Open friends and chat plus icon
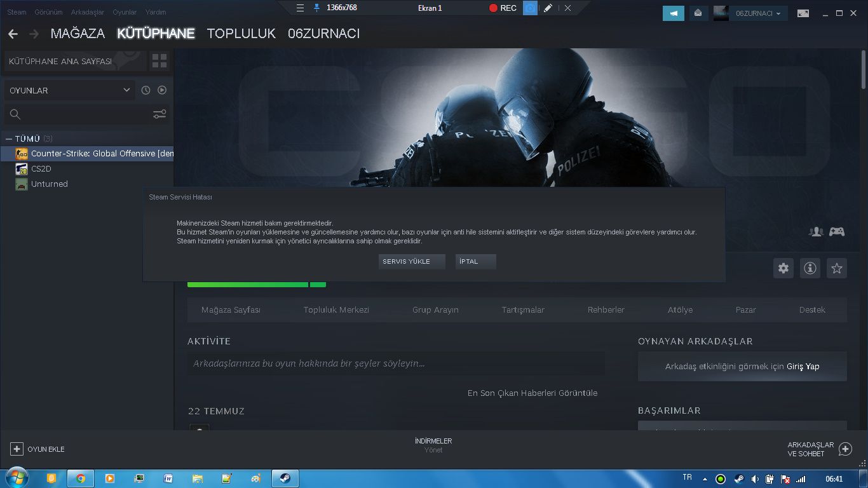 (x=845, y=449)
